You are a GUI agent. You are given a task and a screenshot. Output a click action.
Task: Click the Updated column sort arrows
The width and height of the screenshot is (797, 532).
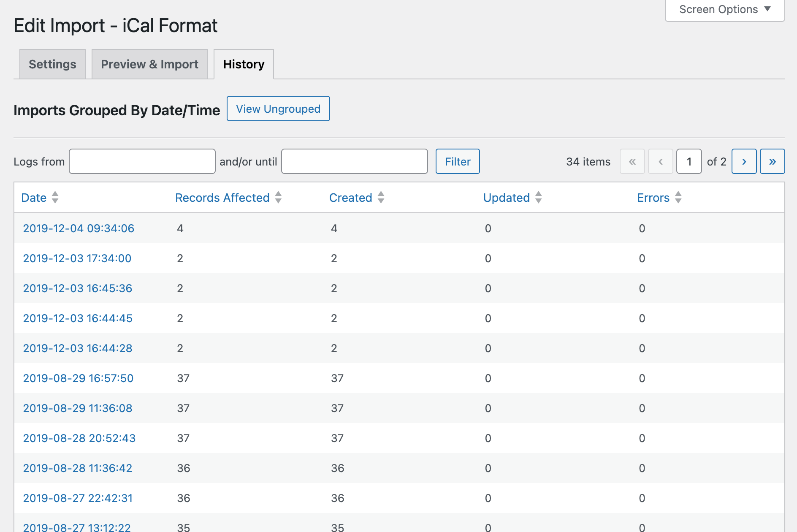point(538,197)
